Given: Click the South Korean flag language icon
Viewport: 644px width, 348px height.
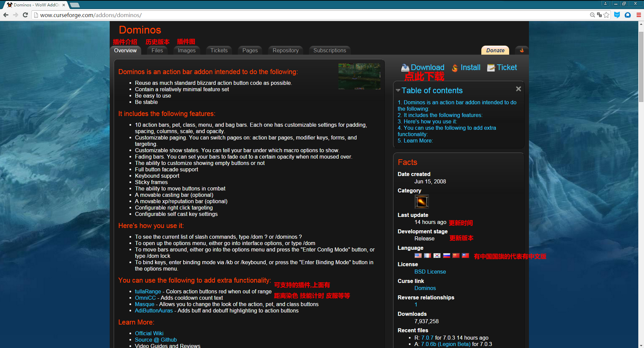Looking at the screenshot, I should (x=437, y=256).
